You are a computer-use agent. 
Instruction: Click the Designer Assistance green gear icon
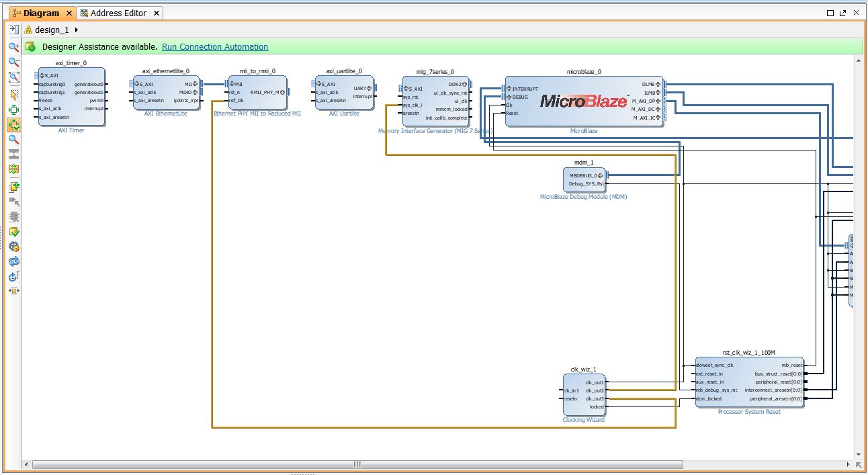(x=31, y=47)
